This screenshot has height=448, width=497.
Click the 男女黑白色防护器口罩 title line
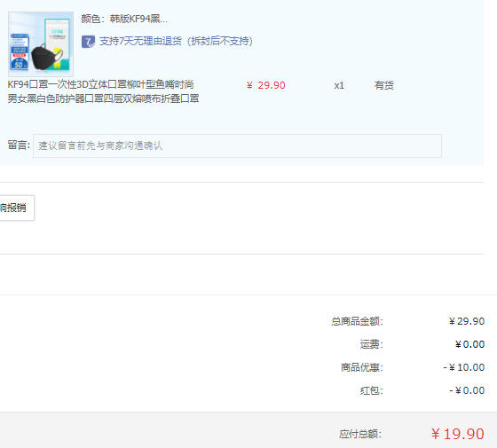click(103, 98)
